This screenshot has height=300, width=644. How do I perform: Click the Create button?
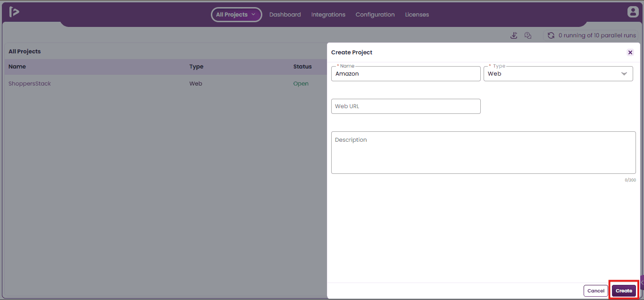[624, 291]
